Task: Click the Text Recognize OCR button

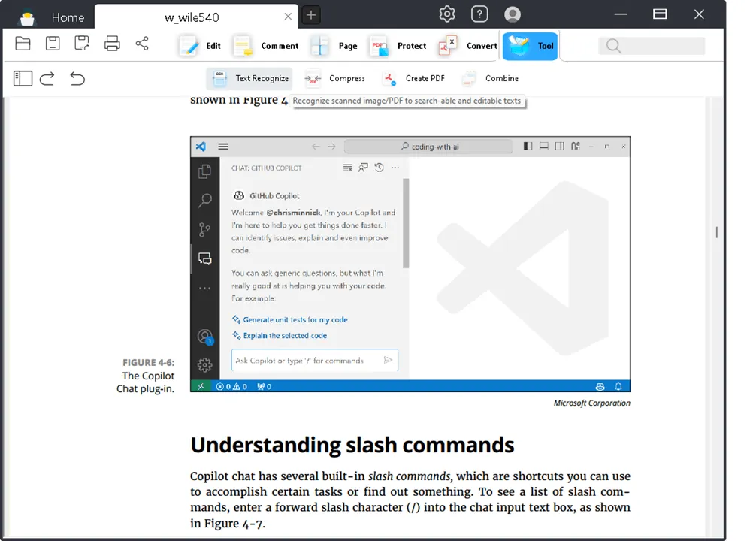Action: [x=250, y=78]
